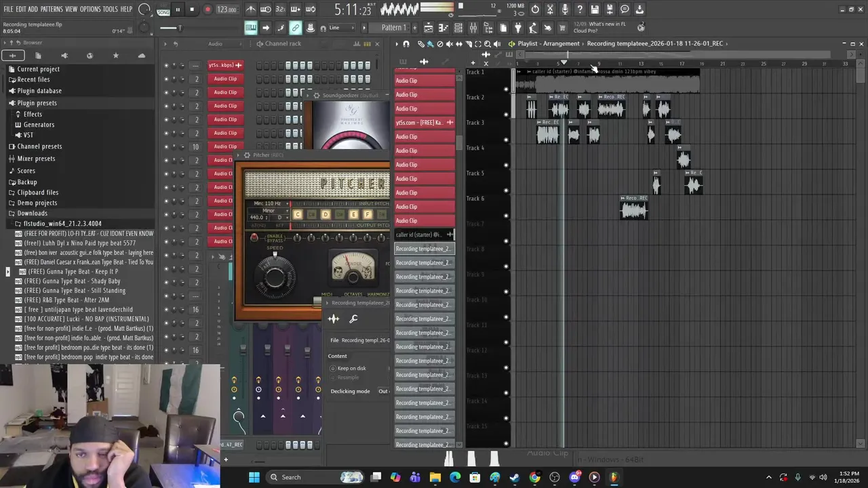Open the mixer view icon in toolbar
Image resolution: width=868 pixels, height=488 pixels.
click(473, 28)
